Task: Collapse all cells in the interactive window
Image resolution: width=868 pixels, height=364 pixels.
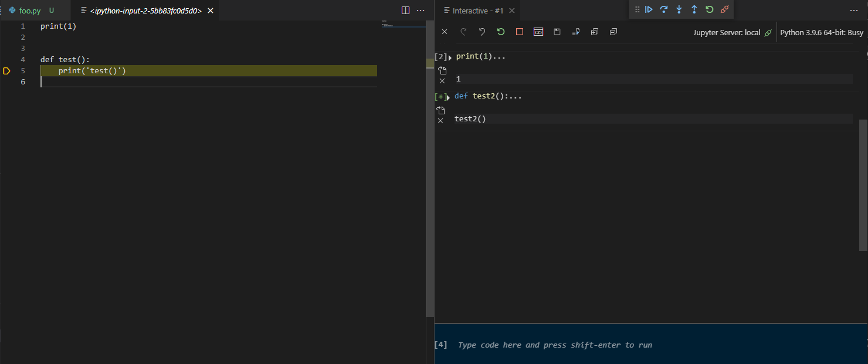Action: pyautogui.click(x=613, y=32)
